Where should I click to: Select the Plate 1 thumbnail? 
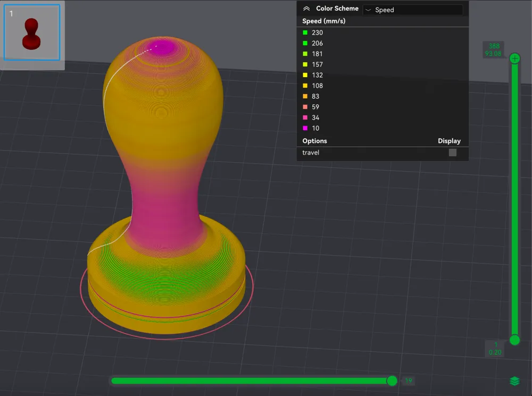click(32, 33)
